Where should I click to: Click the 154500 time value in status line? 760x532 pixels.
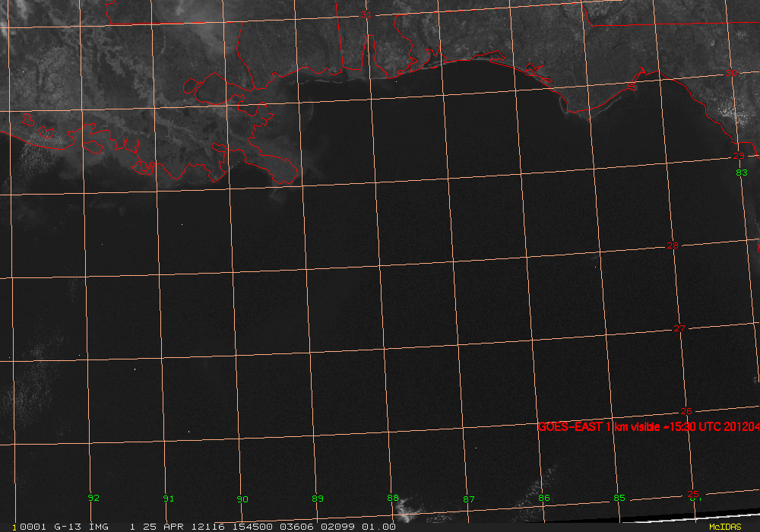pyautogui.click(x=252, y=527)
